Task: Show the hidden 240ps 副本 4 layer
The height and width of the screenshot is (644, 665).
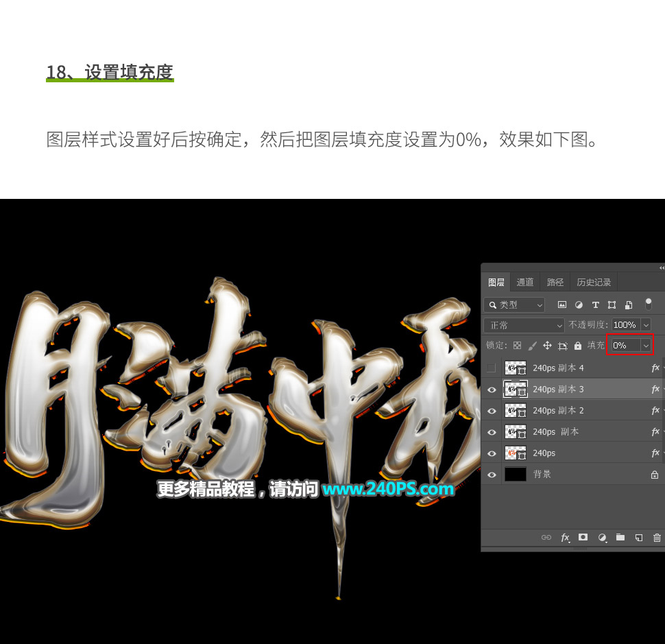Action: click(492, 368)
